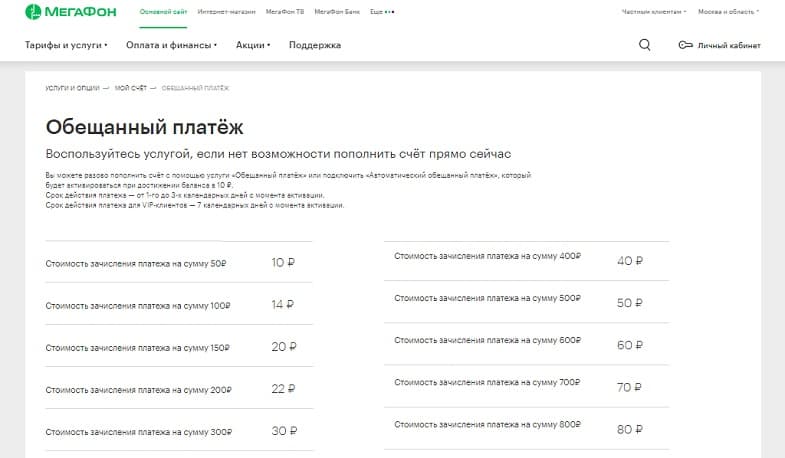Click the 30 ₽ price value
The height and width of the screenshot is (458, 785).
click(x=284, y=430)
